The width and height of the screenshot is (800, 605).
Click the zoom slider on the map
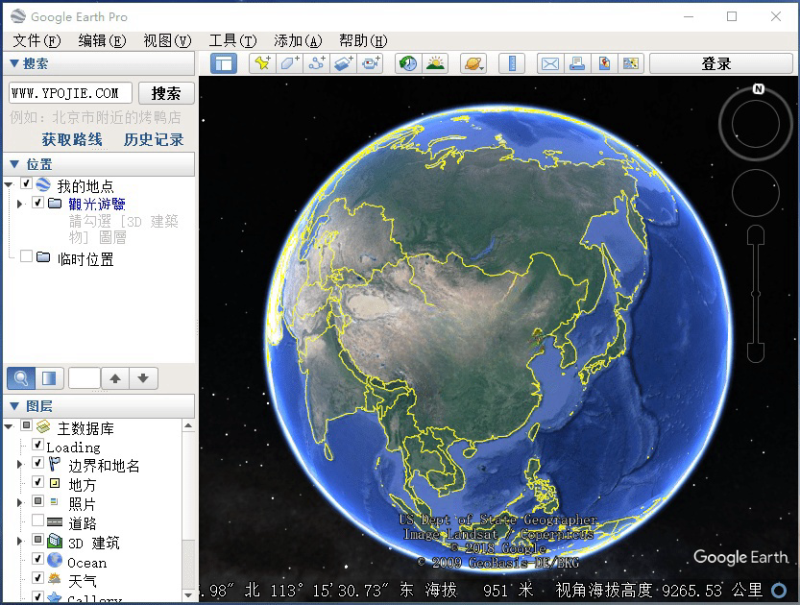point(756,290)
